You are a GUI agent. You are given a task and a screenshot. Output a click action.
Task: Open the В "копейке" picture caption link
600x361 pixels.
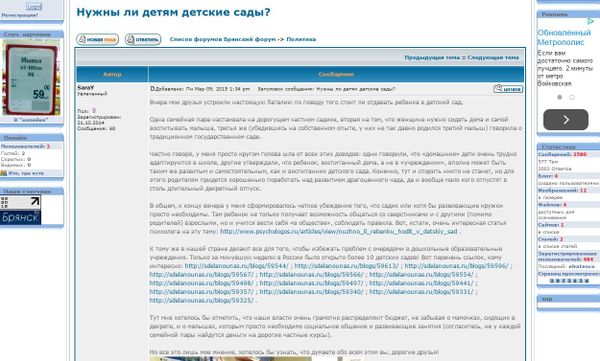click(31, 120)
